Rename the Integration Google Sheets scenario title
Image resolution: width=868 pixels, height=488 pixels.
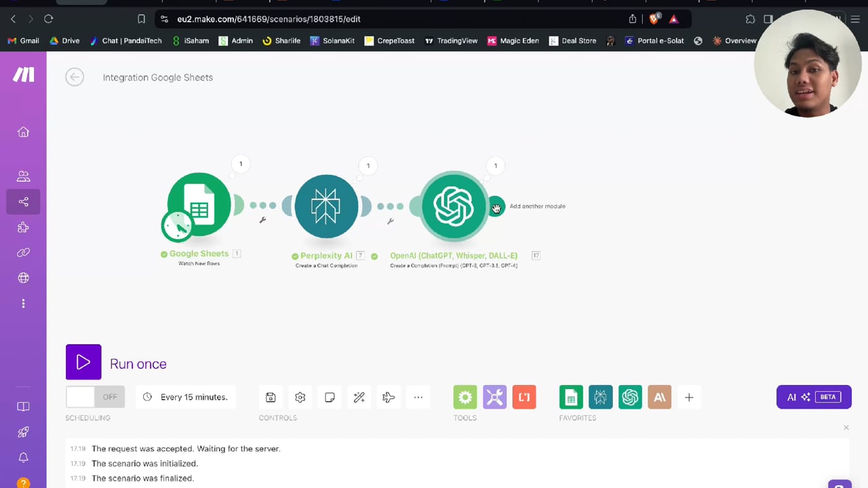point(158,77)
